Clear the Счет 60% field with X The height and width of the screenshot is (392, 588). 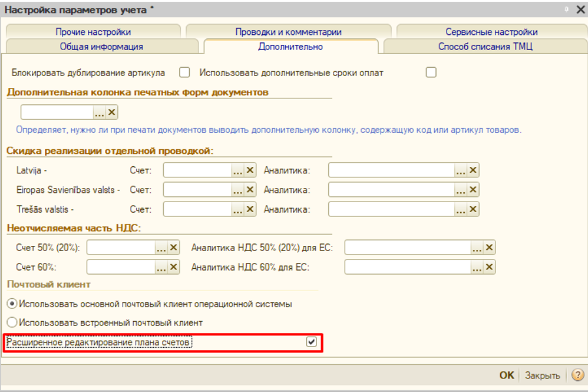click(x=173, y=267)
